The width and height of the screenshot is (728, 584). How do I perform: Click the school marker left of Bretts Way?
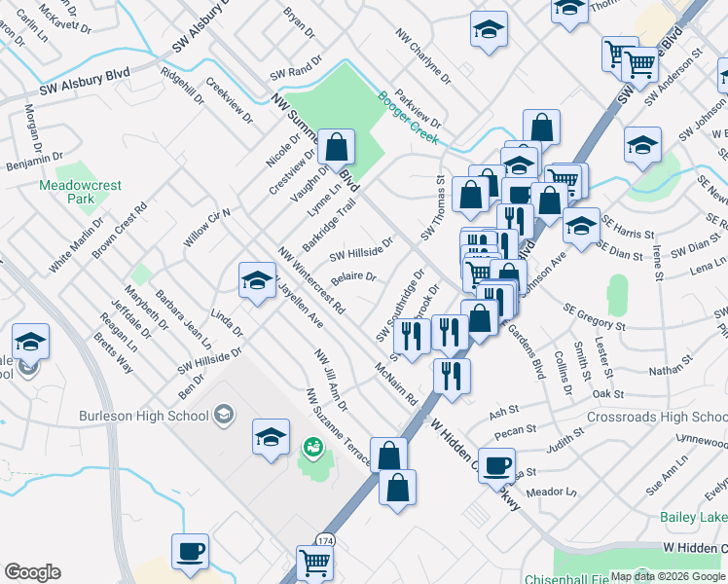(30, 343)
